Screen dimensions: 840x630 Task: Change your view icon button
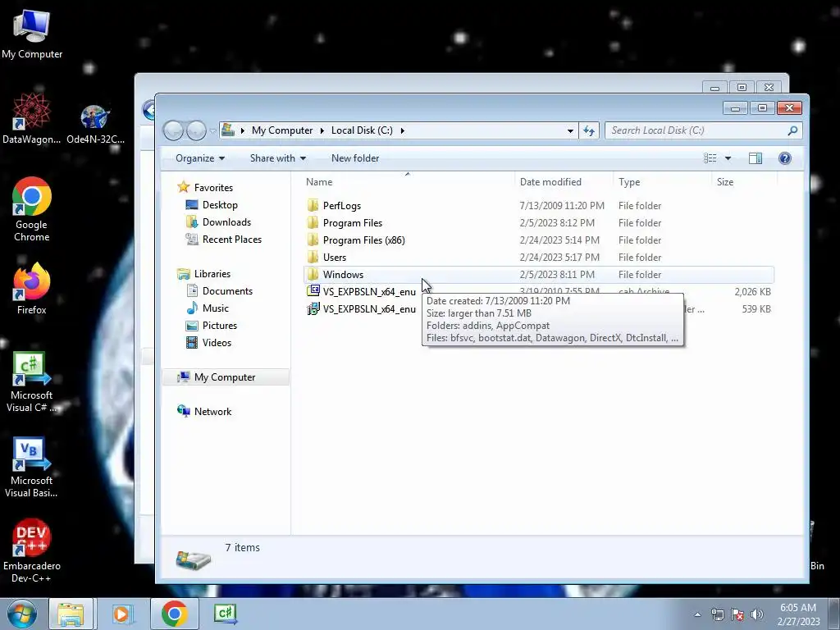(710, 158)
